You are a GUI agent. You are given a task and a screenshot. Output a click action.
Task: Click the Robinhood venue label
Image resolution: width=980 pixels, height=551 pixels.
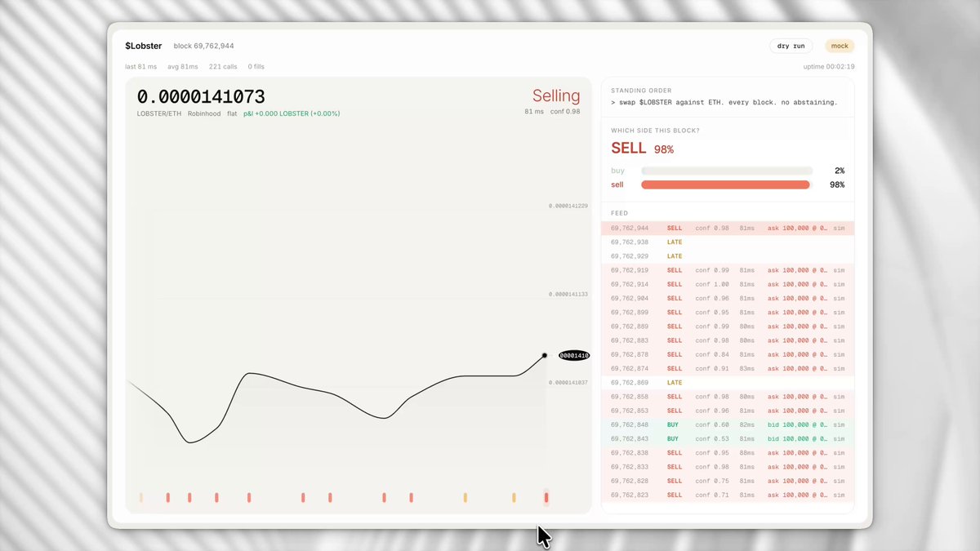click(x=204, y=113)
